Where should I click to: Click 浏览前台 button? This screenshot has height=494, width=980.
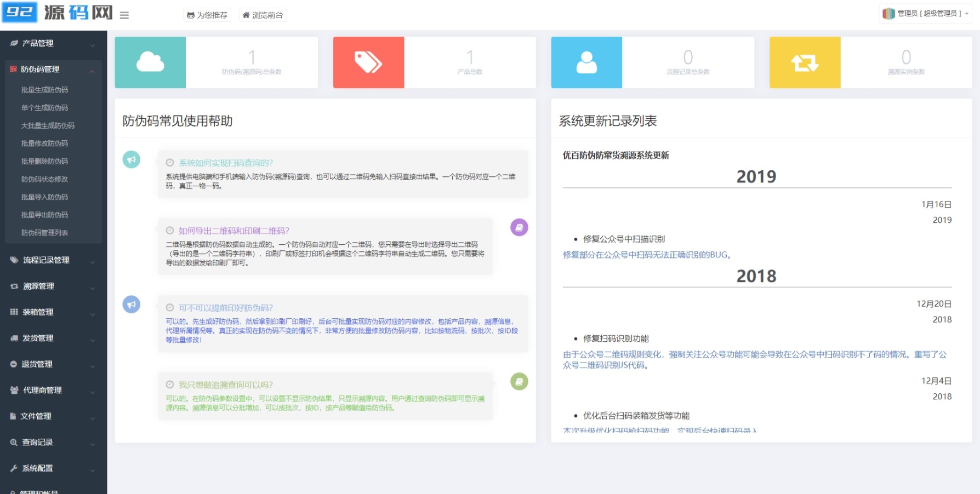pos(263,15)
